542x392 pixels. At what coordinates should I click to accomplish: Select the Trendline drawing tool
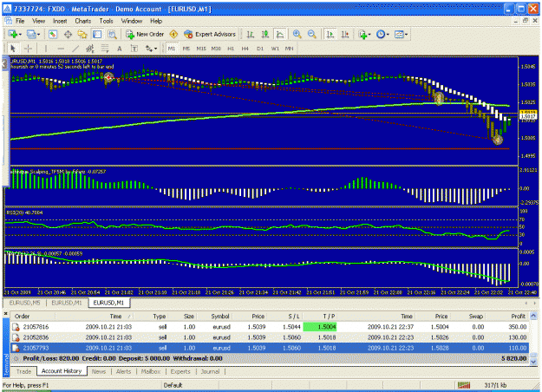(75, 49)
